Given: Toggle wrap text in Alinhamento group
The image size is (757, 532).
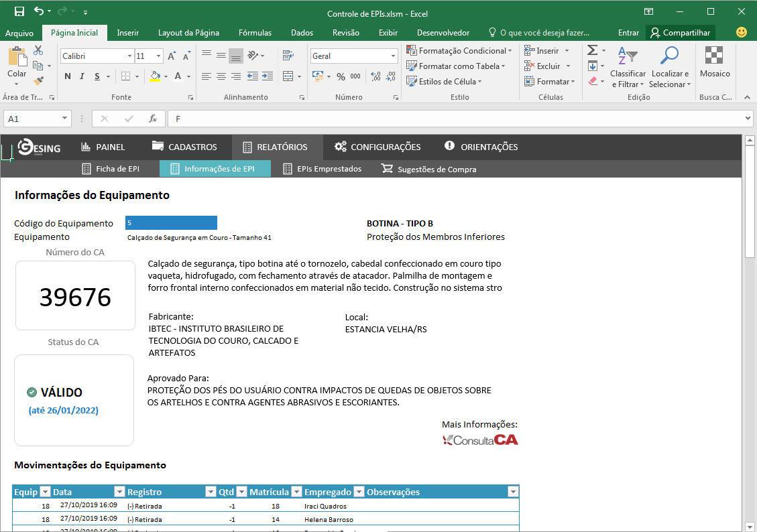Looking at the screenshot, I should point(288,56).
